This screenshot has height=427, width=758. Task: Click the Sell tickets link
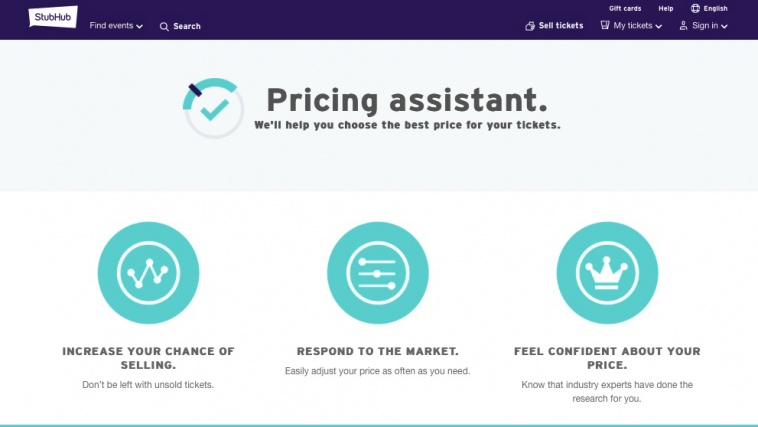(561, 26)
